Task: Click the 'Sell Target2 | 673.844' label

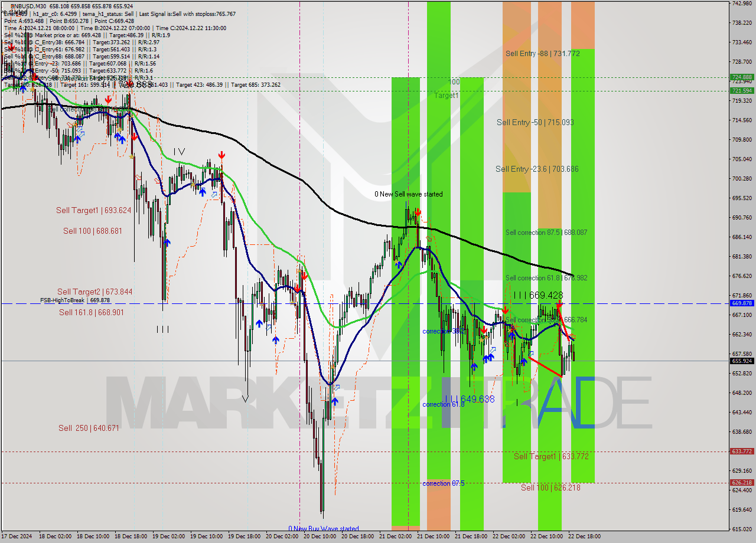Action: (x=94, y=292)
